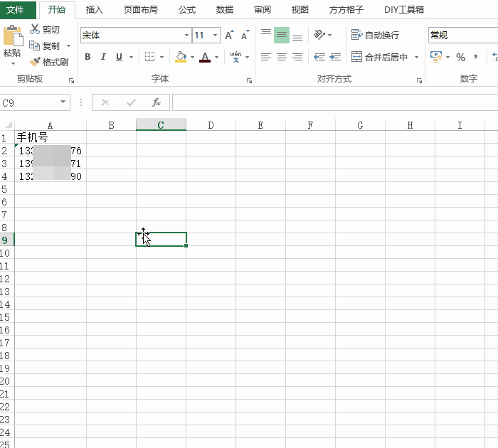The height and width of the screenshot is (448, 498).
Task: Select cell A1 containing 手机号
Action: (51, 137)
